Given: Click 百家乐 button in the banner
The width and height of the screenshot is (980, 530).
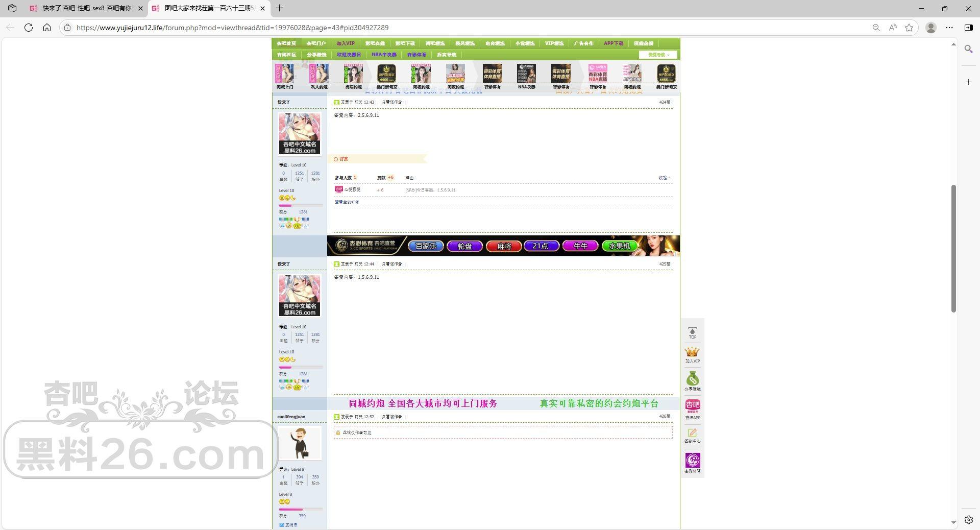Looking at the screenshot, I should pyautogui.click(x=426, y=246).
